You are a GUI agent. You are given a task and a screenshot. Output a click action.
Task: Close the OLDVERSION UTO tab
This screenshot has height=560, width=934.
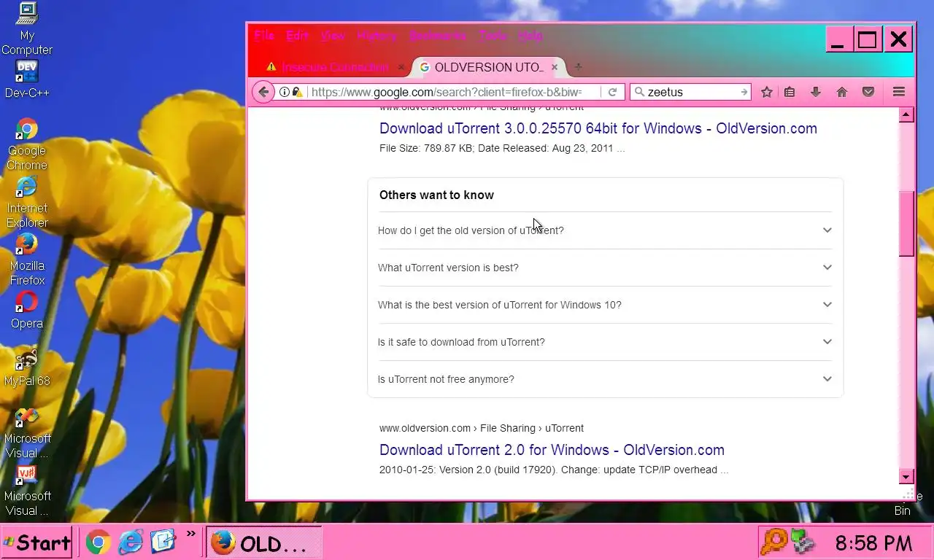[555, 67]
